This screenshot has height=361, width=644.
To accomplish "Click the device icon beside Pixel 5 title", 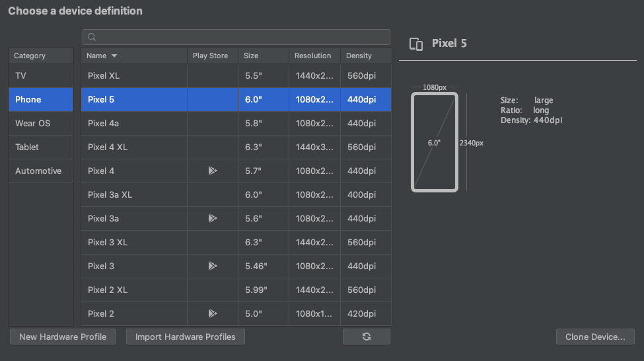I will [x=416, y=44].
